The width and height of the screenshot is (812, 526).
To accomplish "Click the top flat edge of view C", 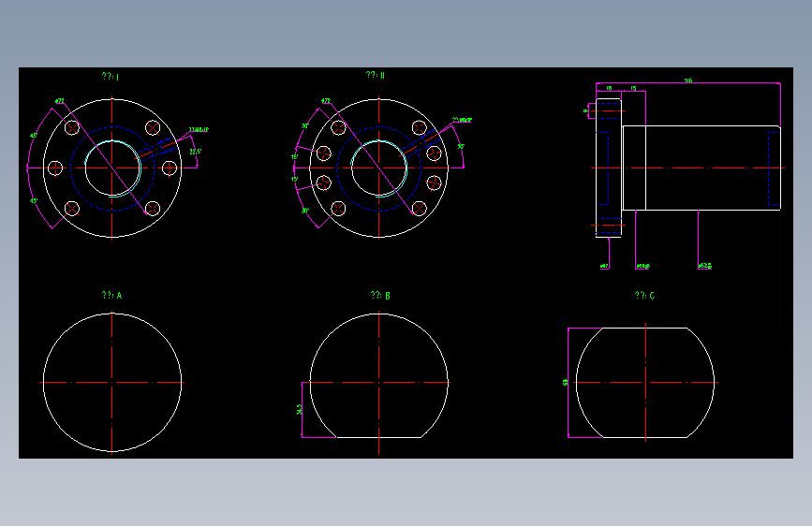I will click(645, 328).
